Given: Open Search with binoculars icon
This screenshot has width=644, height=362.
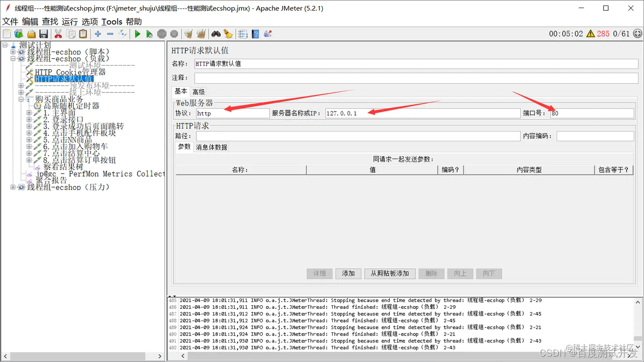Looking at the screenshot, I should (216, 34).
